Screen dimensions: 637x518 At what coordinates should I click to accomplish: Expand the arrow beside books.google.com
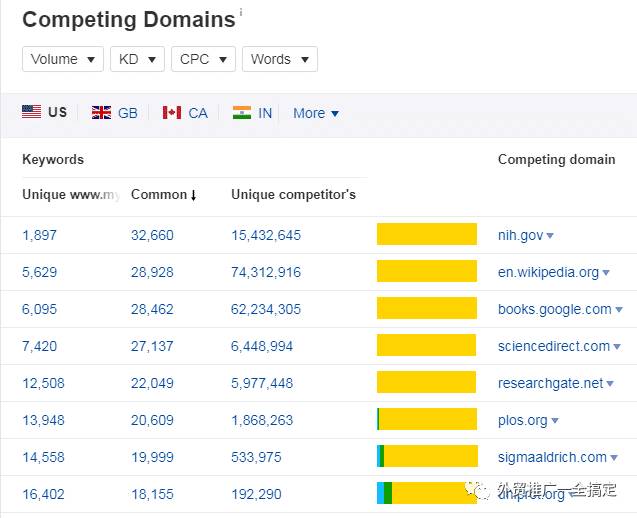pos(619,310)
